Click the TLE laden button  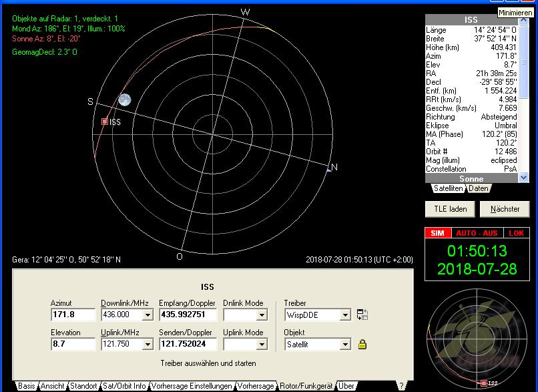tap(449, 209)
